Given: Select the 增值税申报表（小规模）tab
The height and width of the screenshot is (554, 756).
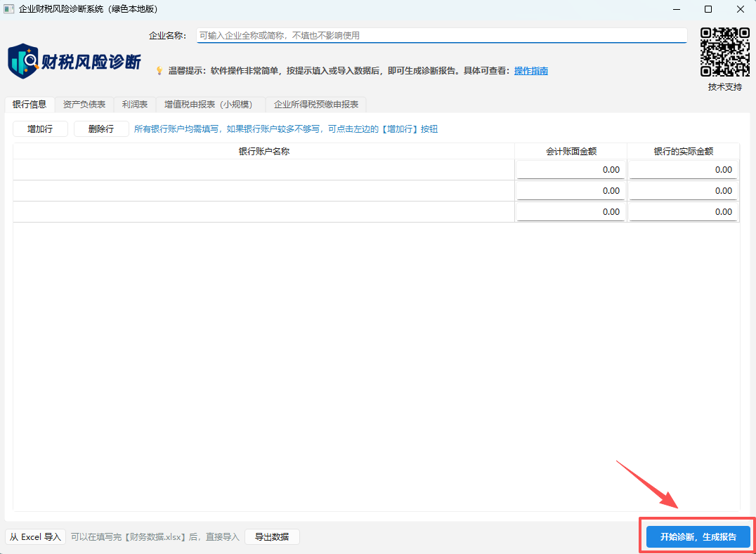Looking at the screenshot, I should click(x=211, y=105).
